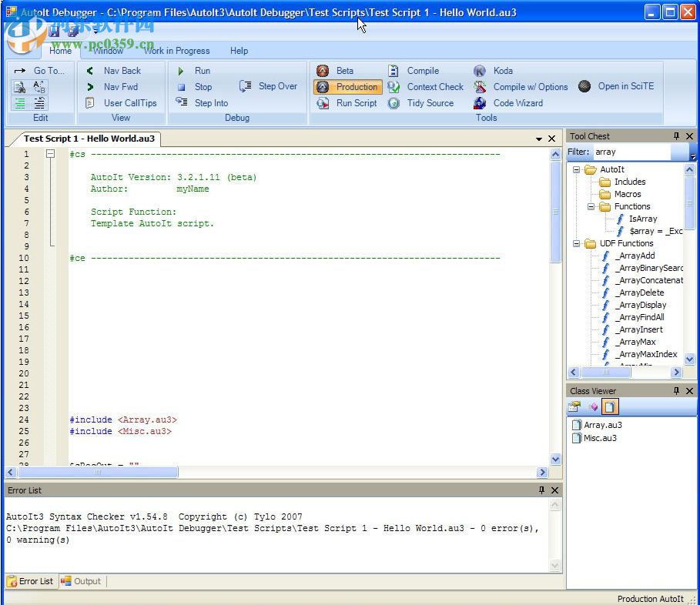Open the Work in Progress tab
This screenshot has width=700, height=605.
click(x=177, y=51)
